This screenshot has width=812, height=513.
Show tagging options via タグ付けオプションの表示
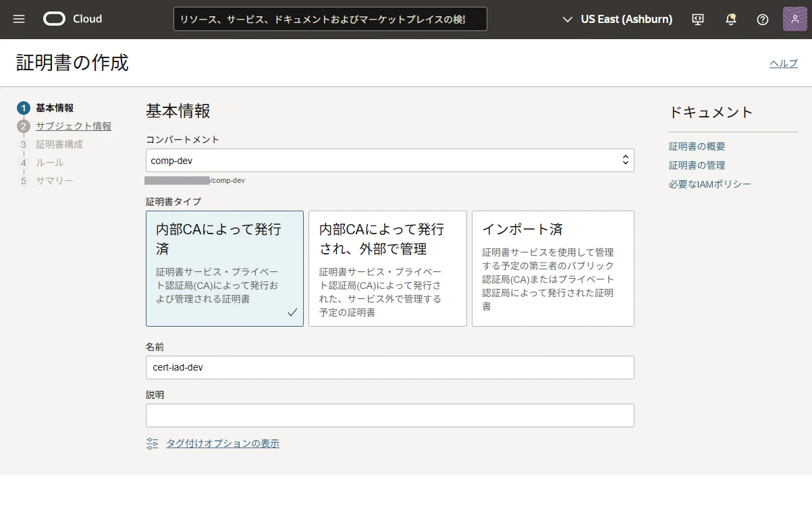pyautogui.click(x=223, y=443)
